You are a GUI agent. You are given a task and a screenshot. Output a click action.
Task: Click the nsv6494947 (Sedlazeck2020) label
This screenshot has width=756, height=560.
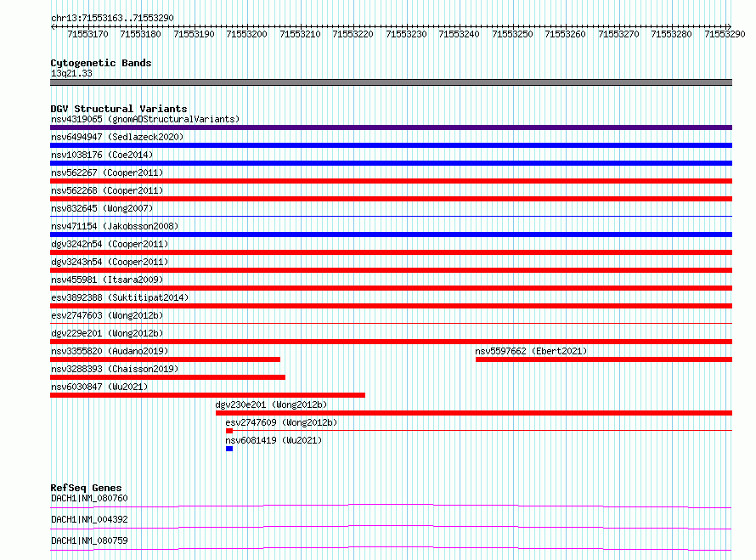point(117,137)
